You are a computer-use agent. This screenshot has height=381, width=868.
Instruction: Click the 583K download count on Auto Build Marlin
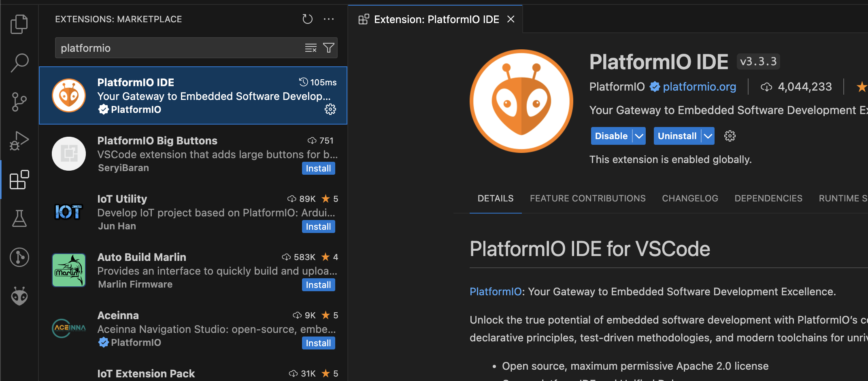pos(299,257)
